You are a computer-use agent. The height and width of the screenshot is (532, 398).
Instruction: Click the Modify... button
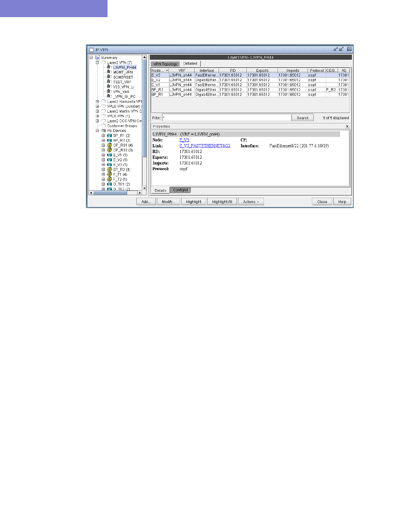168,202
